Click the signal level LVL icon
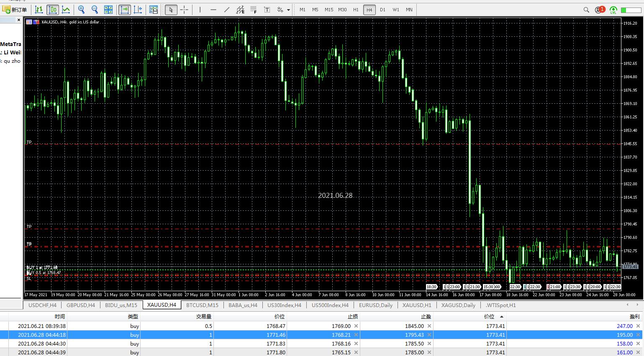This screenshot has width=644, height=356. pos(613,10)
